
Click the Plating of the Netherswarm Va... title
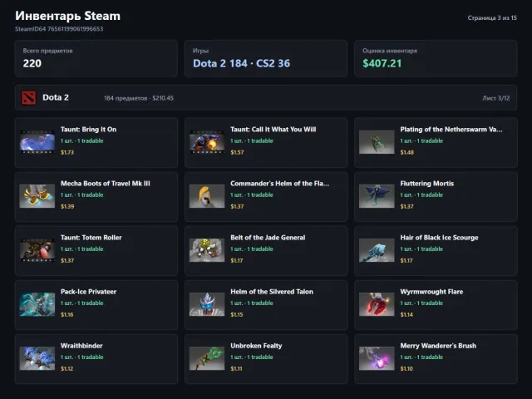[451, 130]
